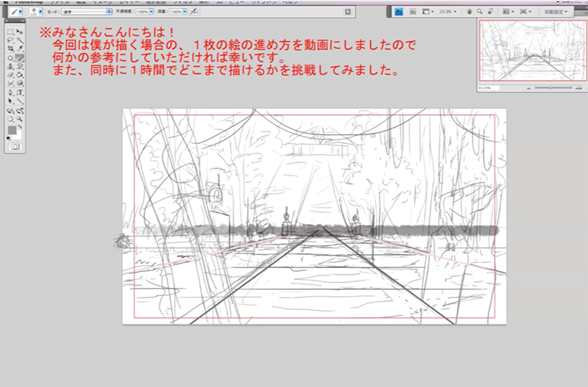
Task: Open the blending mode dropdown
Action: tap(87, 12)
